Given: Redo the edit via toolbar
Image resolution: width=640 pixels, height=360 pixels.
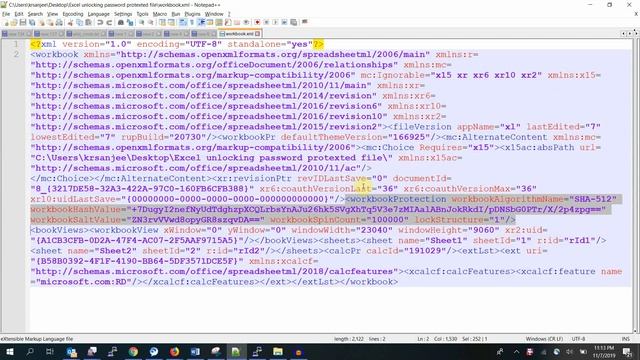Looking at the screenshot, I should pos(109,22).
